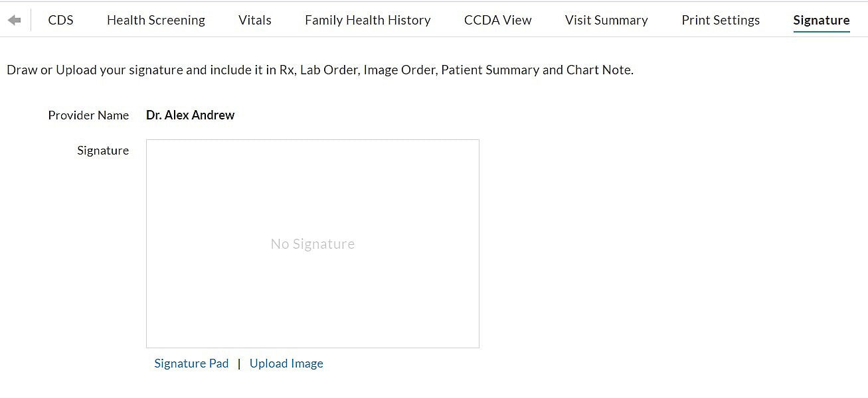The width and height of the screenshot is (868, 398).
Task: Click the Provider Name label
Action: [x=88, y=115]
